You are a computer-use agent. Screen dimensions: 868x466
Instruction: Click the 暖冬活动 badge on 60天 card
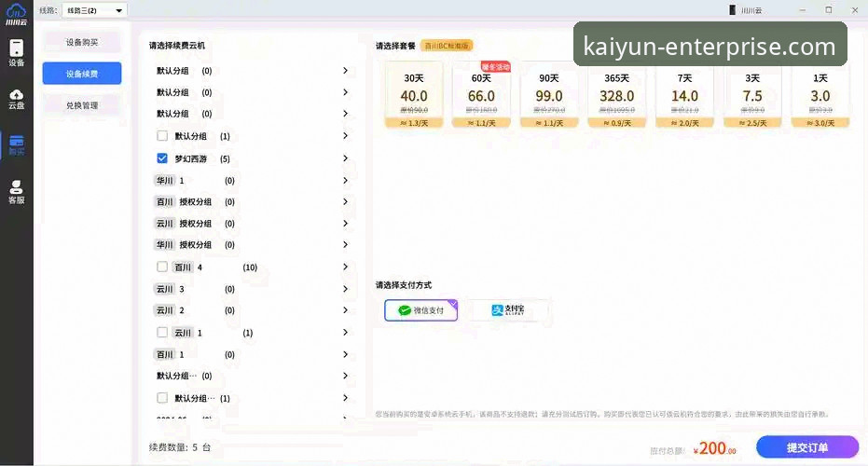[x=495, y=67]
